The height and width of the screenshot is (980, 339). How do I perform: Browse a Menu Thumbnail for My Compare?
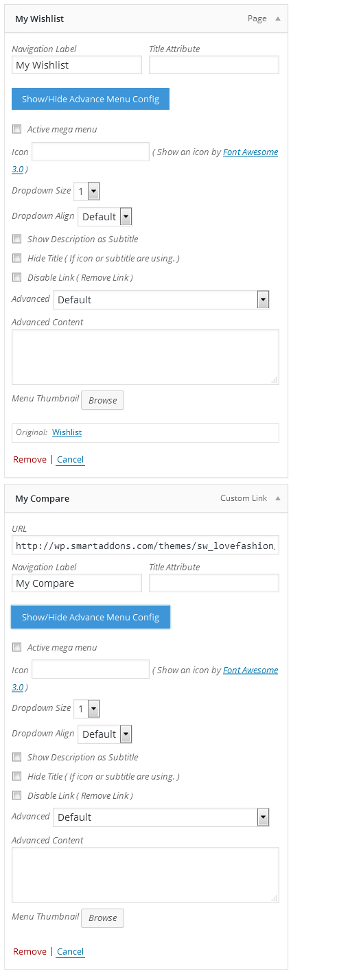tap(103, 918)
